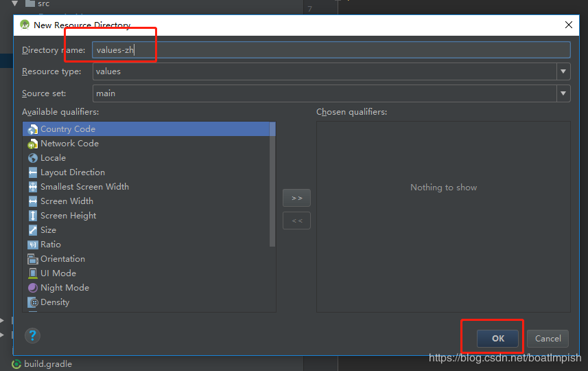Click the Country Code qualifier icon
The height and width of the screenshot is (371, 588).
[x=33, y=129]
